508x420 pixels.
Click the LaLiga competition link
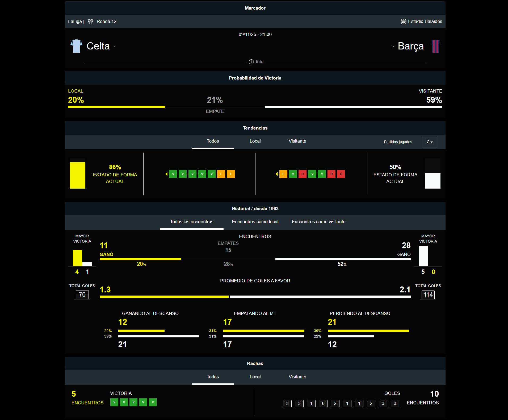click(75, 22)
